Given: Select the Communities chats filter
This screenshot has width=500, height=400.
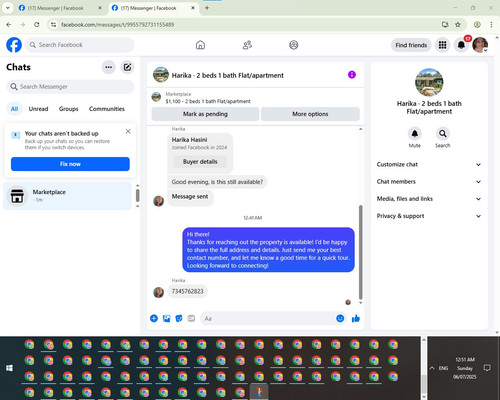Looking at the screenshot, I should pos(107,109).
